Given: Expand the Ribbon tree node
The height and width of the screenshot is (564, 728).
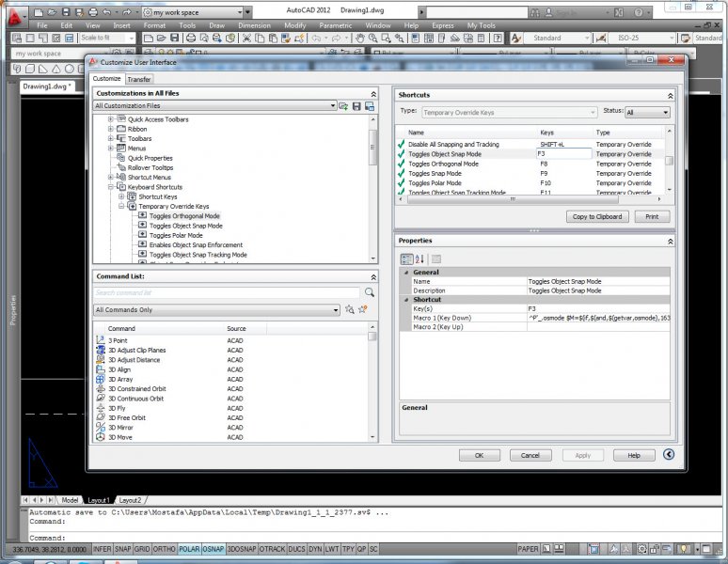Looking at the screenshot, I should pos(110,129).
